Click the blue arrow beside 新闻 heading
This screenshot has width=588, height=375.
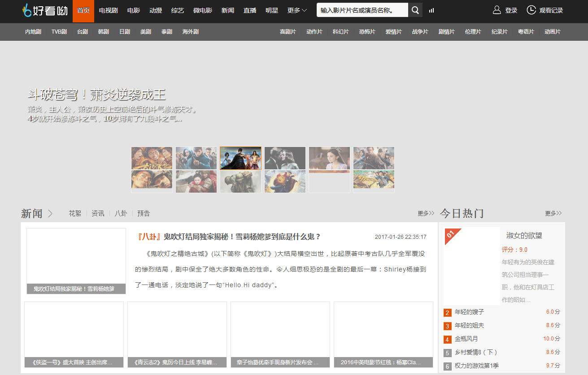click(50, 214)
